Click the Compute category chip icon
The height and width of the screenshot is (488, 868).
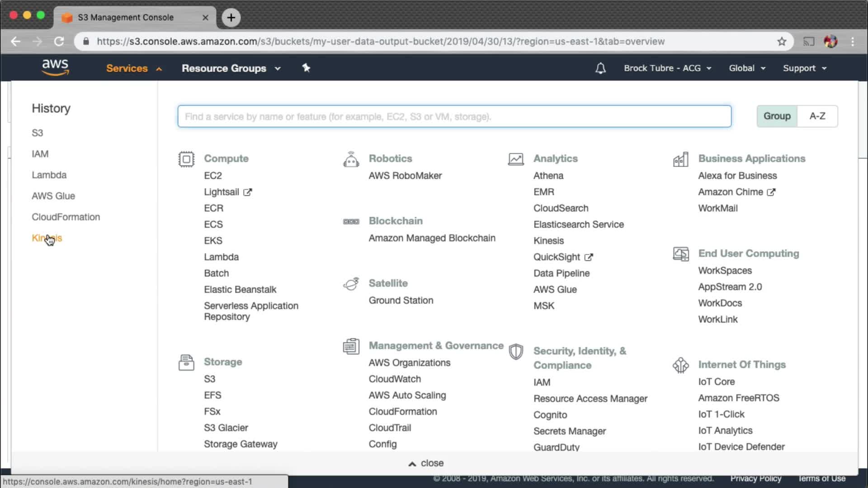click(186, 159)
